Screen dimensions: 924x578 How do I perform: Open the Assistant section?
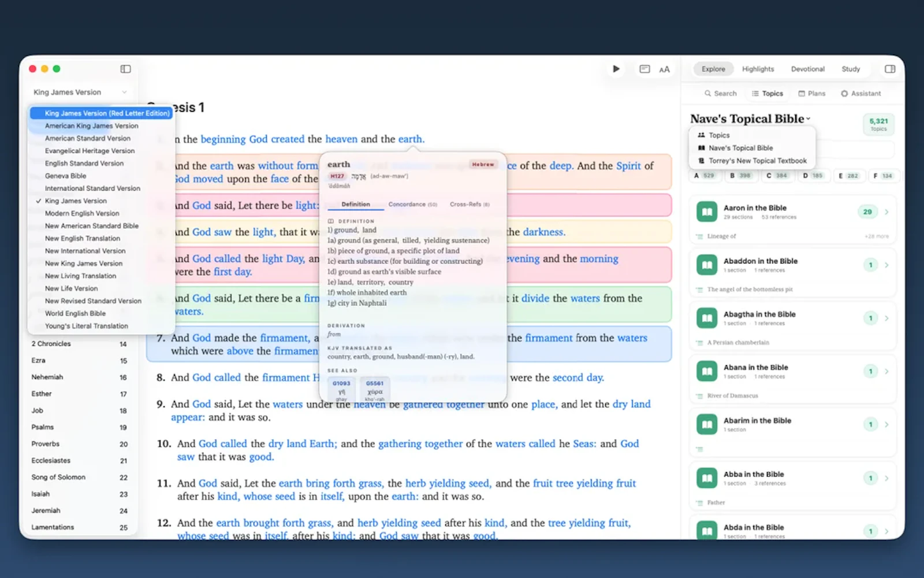click(x=860, y=93)
